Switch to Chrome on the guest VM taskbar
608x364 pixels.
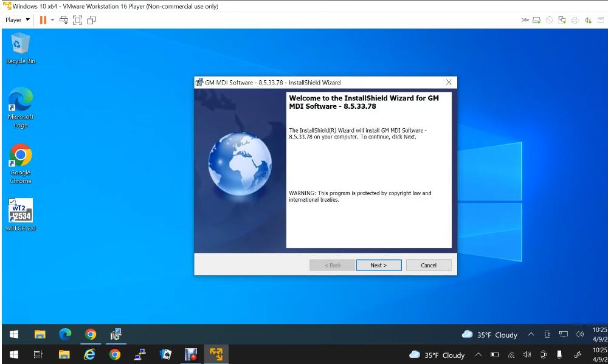(x=91, y=334)
